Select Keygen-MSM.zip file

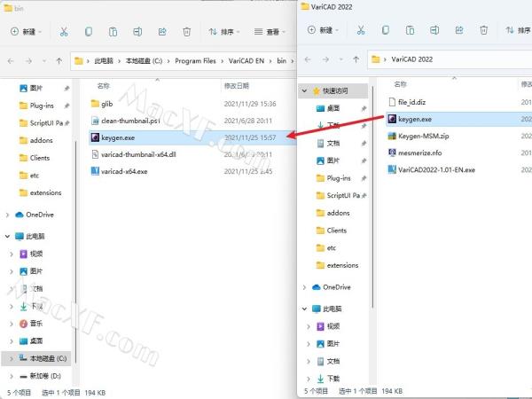point(458,136)
